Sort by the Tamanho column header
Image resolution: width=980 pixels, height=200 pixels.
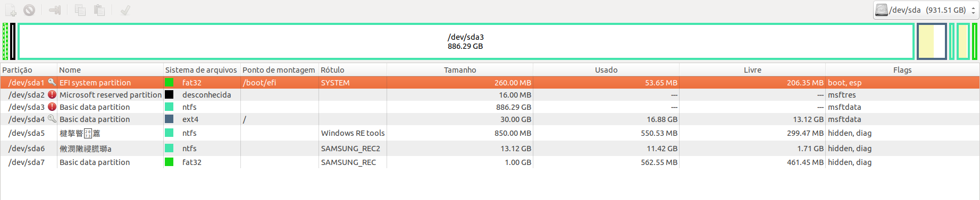[x=460, y=70]
